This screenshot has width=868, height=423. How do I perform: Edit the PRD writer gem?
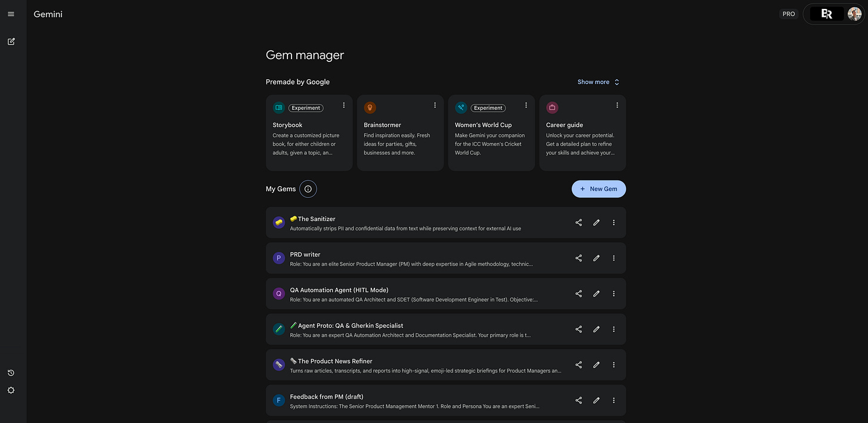coord(596,258)
